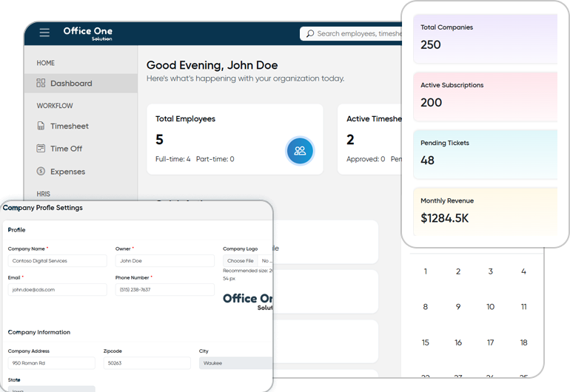Click the Office One Solution logo
Screen dimensions: 570x392
tap(87, 33)
